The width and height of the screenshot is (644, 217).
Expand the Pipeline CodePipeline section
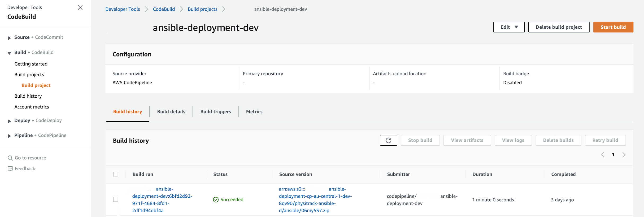[x=9, y=136]
